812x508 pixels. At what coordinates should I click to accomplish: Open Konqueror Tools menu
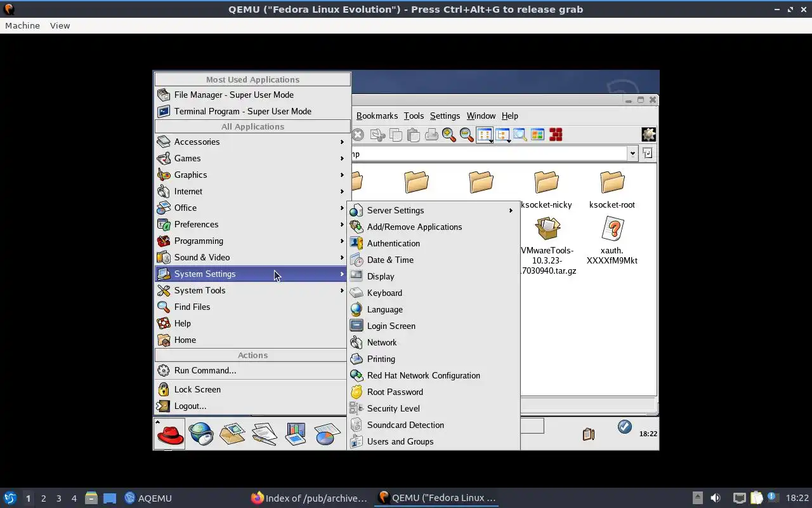[414, 116]
